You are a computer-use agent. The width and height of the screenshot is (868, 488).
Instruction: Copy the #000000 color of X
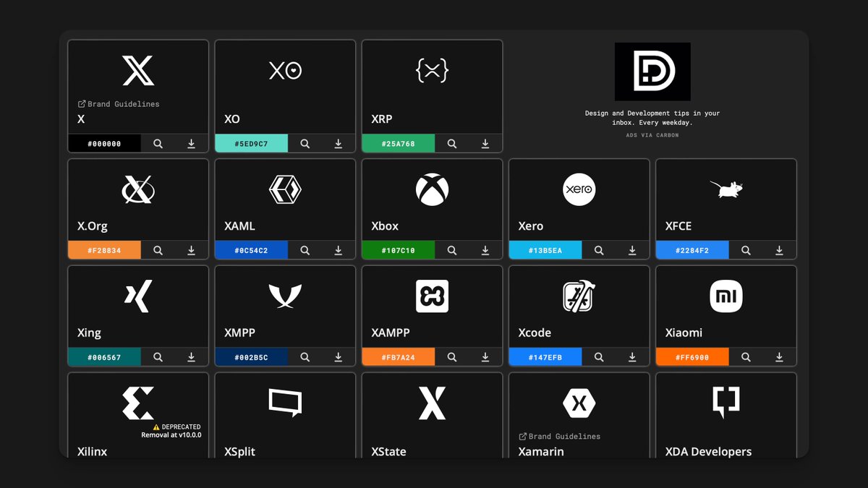[x=104, y=144]
